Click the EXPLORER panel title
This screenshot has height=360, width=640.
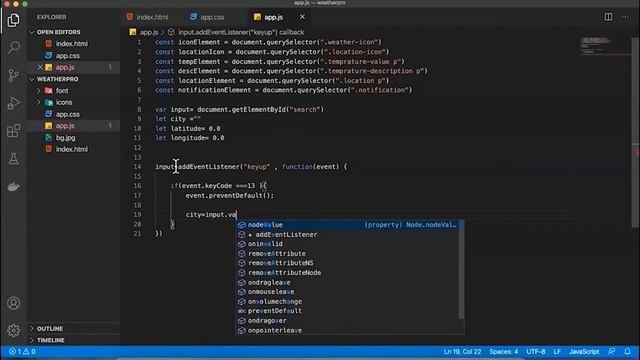[51, 17]
